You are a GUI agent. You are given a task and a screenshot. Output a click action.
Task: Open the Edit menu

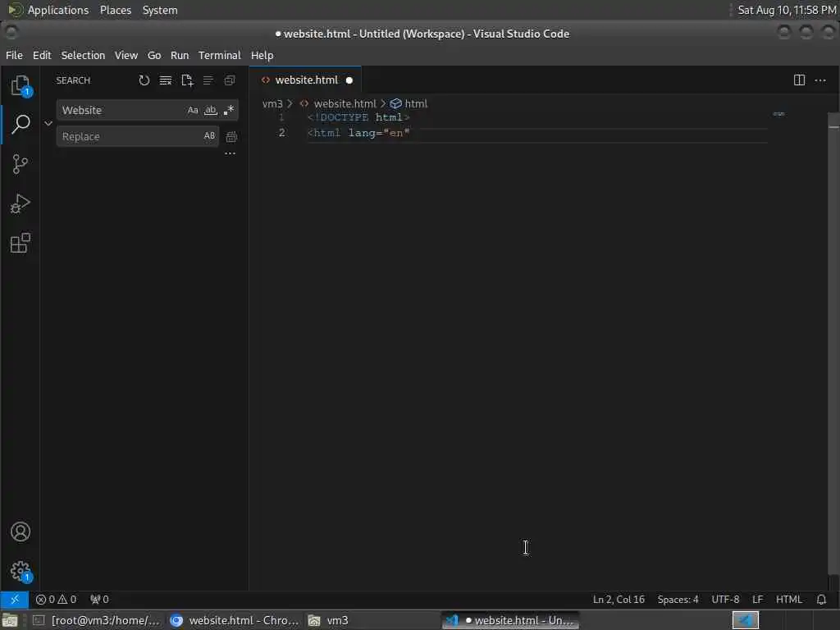point(42,55)
